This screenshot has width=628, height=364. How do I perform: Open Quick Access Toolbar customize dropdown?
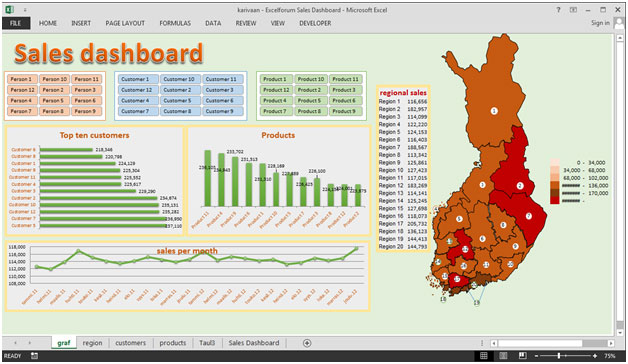(x=25, y=10)
